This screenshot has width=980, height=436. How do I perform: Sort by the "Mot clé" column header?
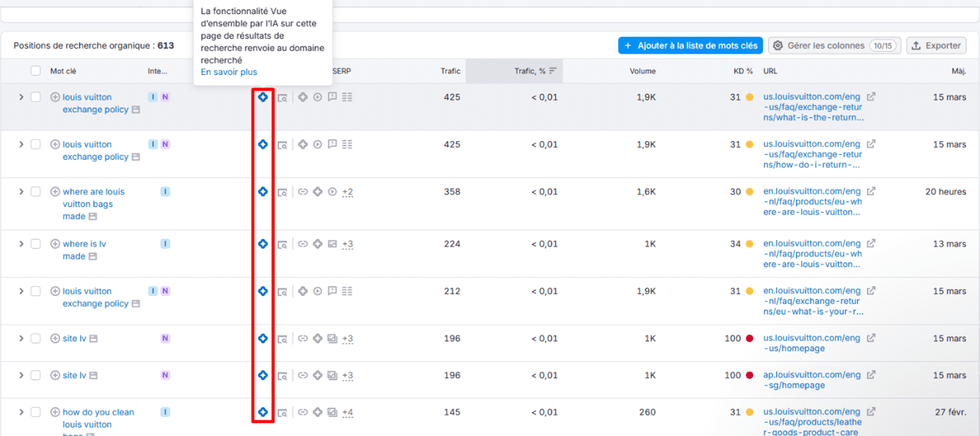63,71
